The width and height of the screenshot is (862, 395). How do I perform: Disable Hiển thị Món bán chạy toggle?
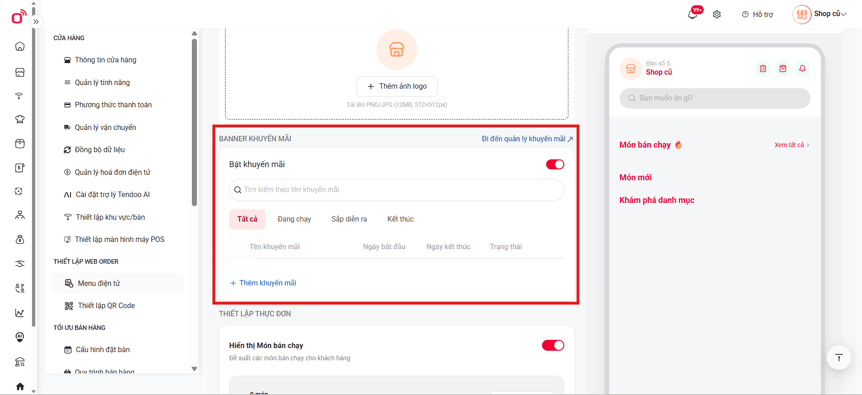[553, 345]
